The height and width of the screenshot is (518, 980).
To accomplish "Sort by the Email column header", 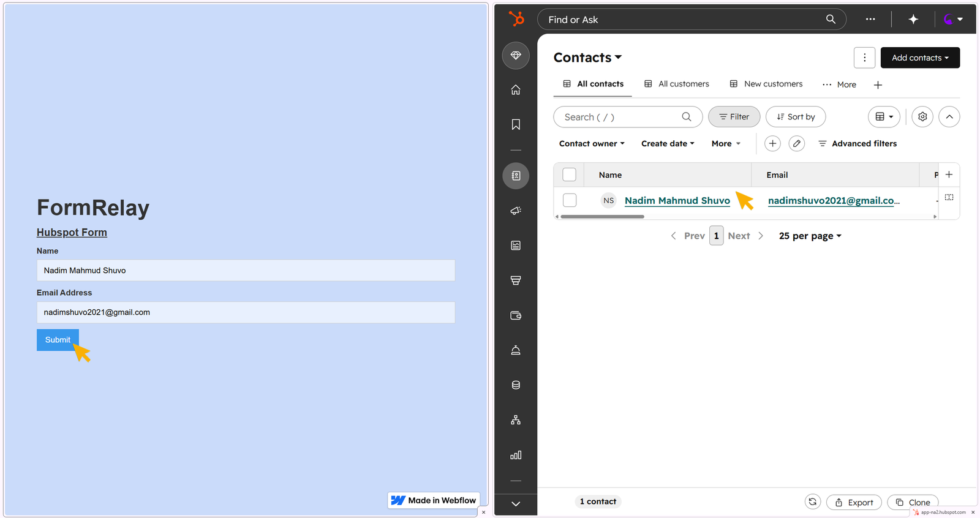I will [x=777, y=175].
